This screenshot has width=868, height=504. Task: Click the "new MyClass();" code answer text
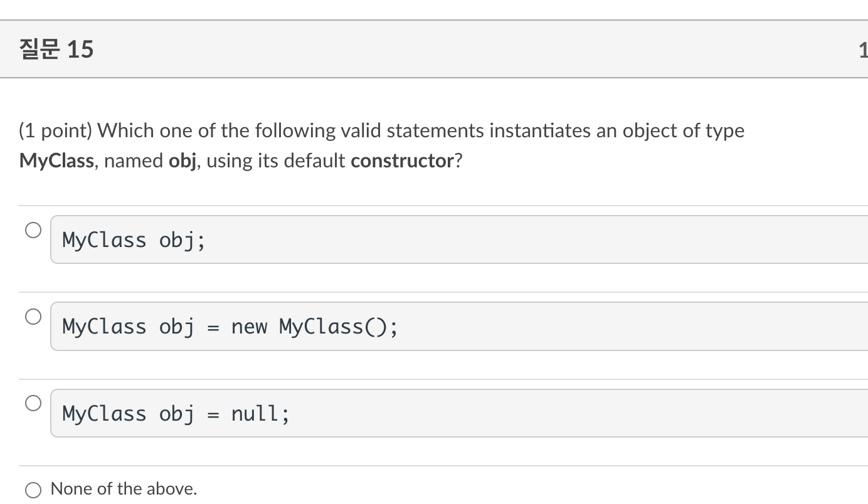coord(314,327)
